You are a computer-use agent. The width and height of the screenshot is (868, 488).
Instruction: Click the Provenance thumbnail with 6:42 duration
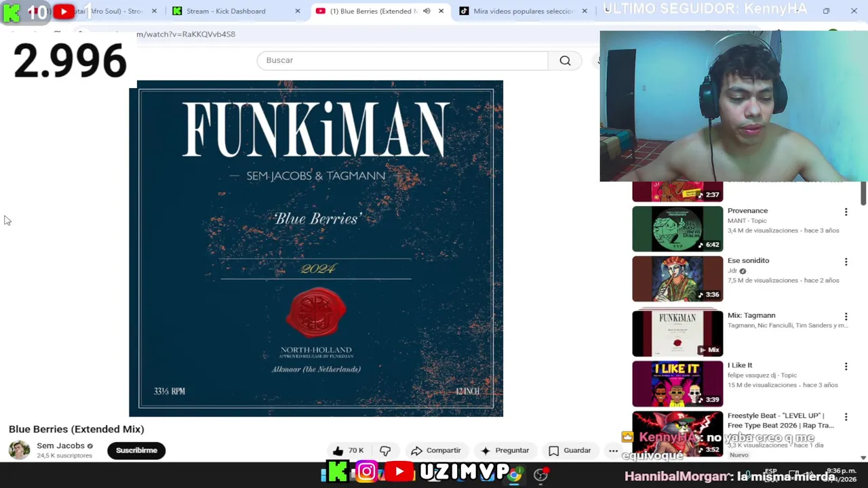click(677, 229)
